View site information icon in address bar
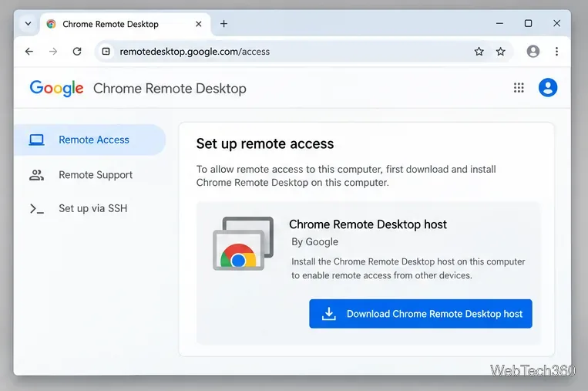 pos(106,52)
